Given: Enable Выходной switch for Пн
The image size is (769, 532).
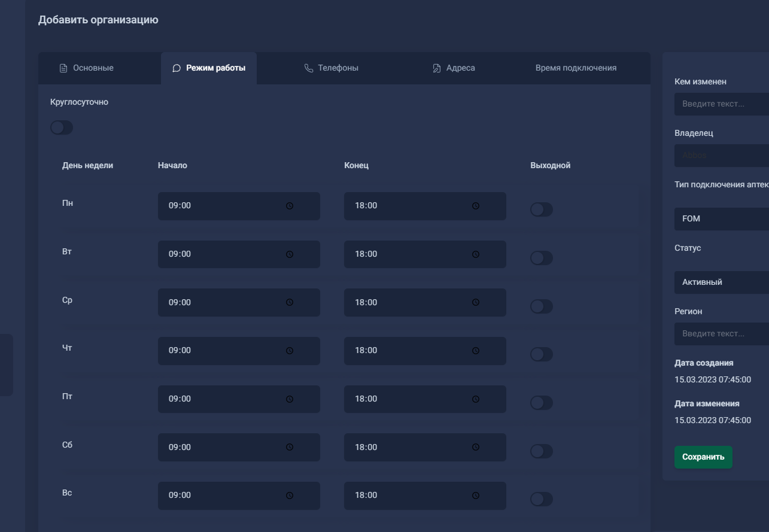Looking at the screenshot, I should pos(542,209).
